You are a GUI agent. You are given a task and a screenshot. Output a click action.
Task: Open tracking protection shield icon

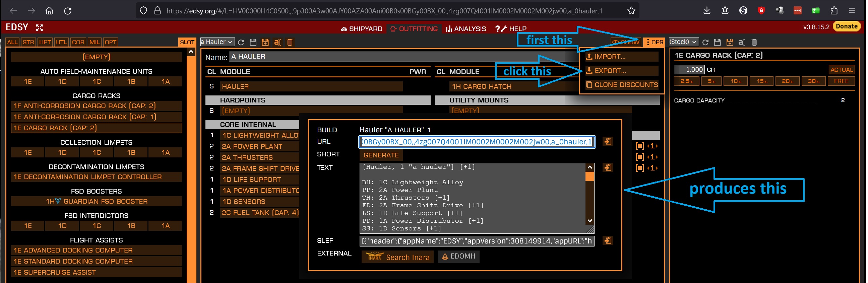pos(143,11)
